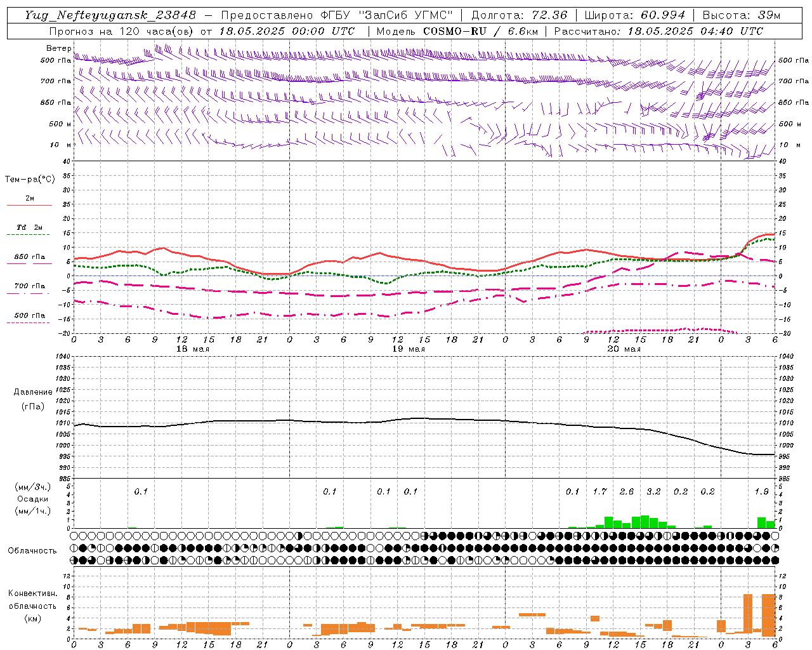Click the Модель COSMO-RU / 6.6км label
812x650 pixels.
[457, 31]
